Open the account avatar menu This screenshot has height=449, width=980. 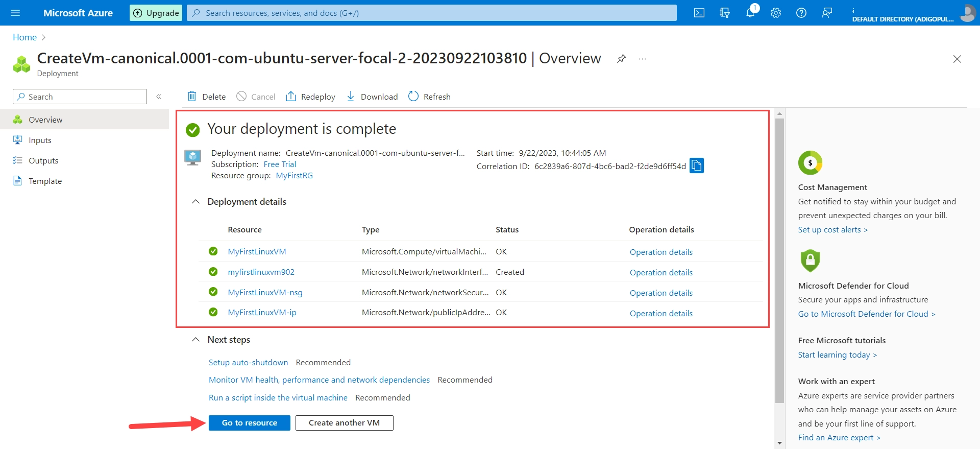(x=967, y=13)
